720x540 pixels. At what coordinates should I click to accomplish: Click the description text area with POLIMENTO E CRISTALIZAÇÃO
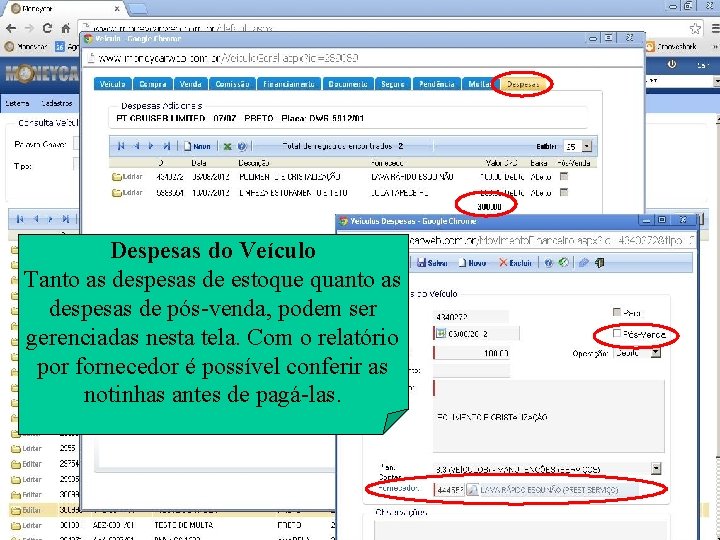548,416
